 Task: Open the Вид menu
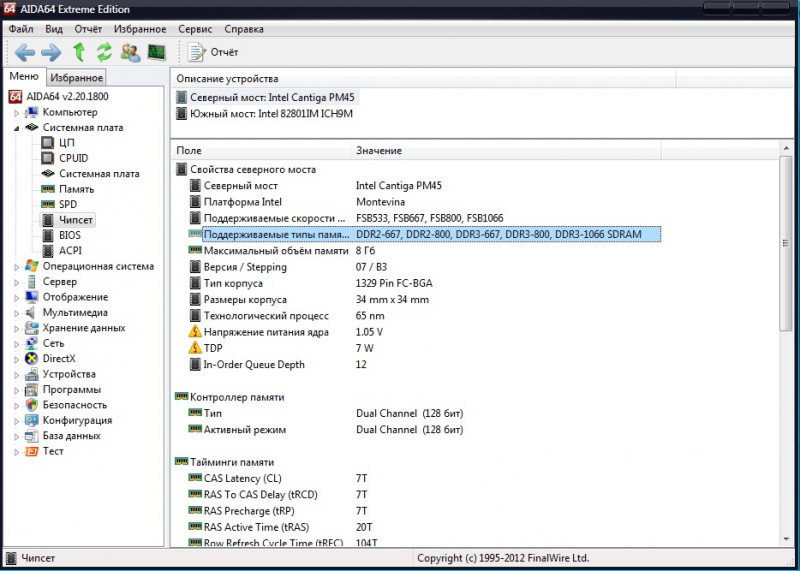pyautogui.click(x=54, y=29)
